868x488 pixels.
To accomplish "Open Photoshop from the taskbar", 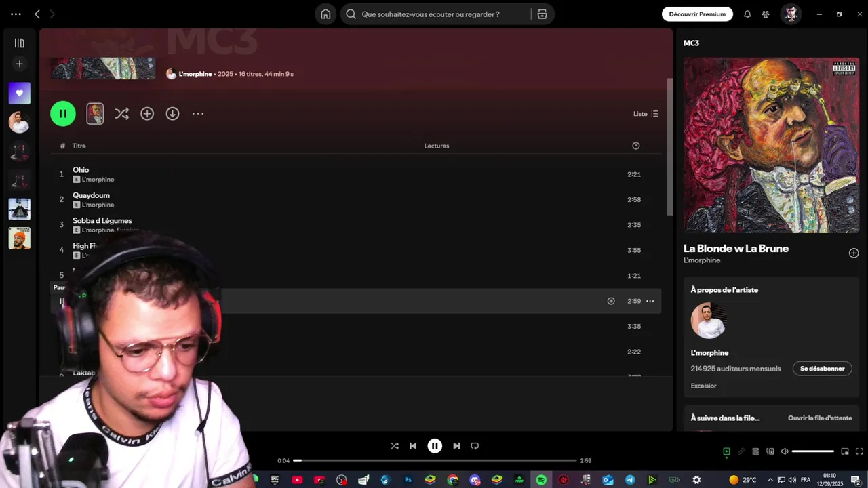I will click(x=408, y=480).
